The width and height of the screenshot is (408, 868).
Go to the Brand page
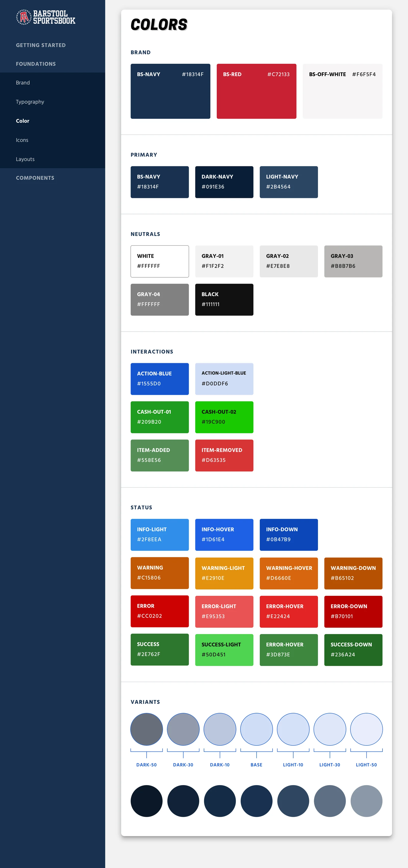[x=23, y=83]
